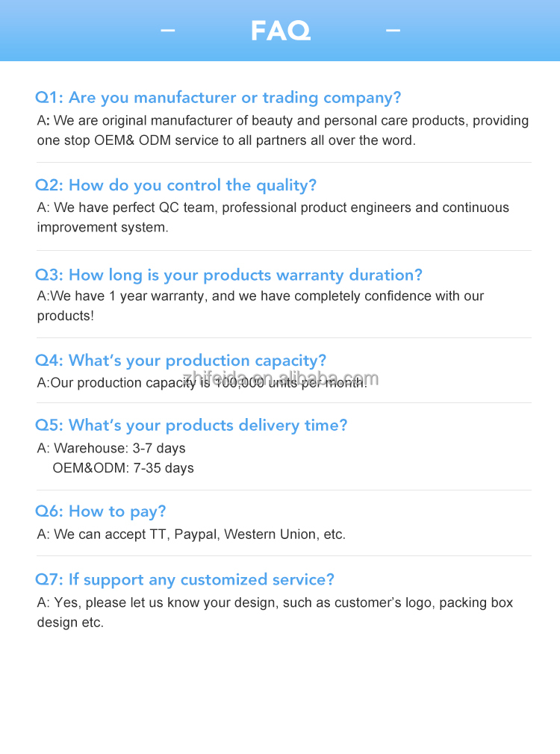This screenshot has height=754, width=560.
Task: Select the Q5 products delivery time question
Action: (191, 426)
